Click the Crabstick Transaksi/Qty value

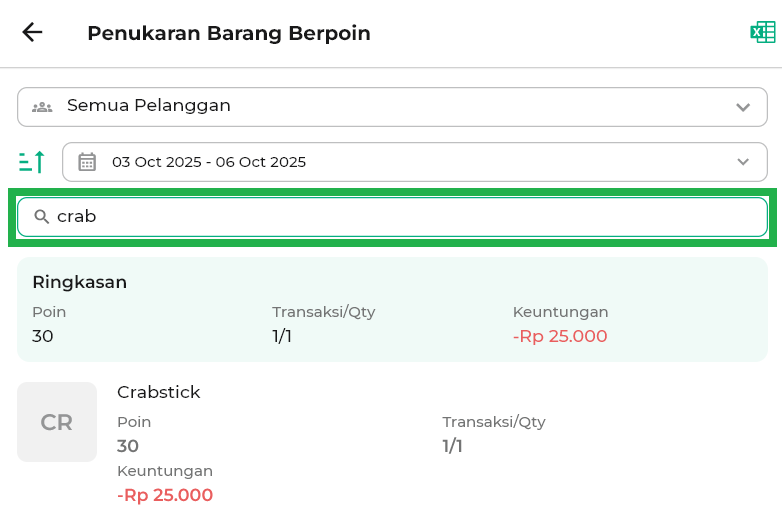coord(453,446)
